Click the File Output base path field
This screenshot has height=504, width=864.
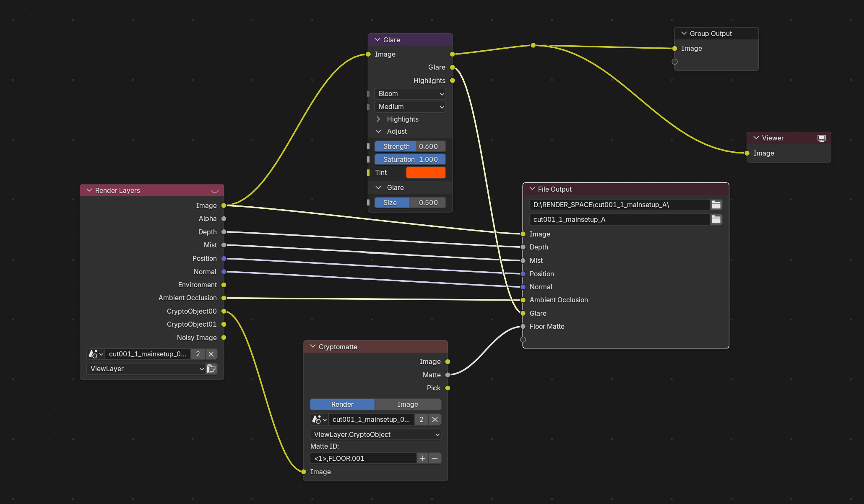pos(619,205)
